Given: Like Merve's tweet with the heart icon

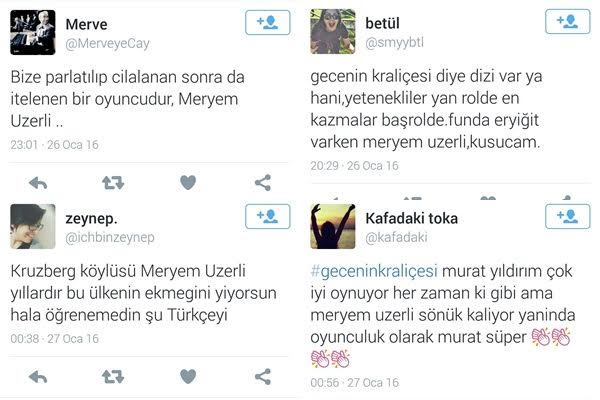Looking at the screenshot, I should tap(188, 183).
